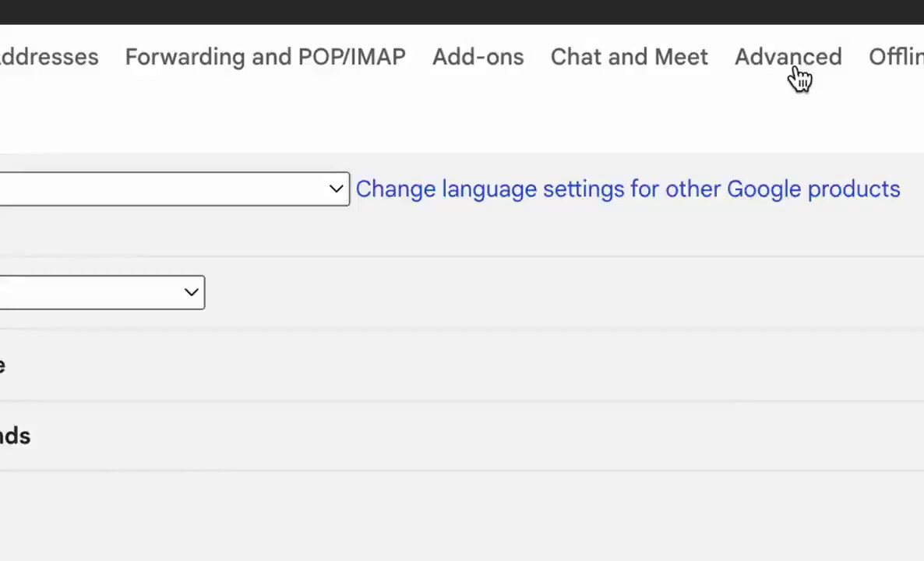Open Change language settings for other Google products
This screenshot has height=561, width=924.
(x=628, y=189)
